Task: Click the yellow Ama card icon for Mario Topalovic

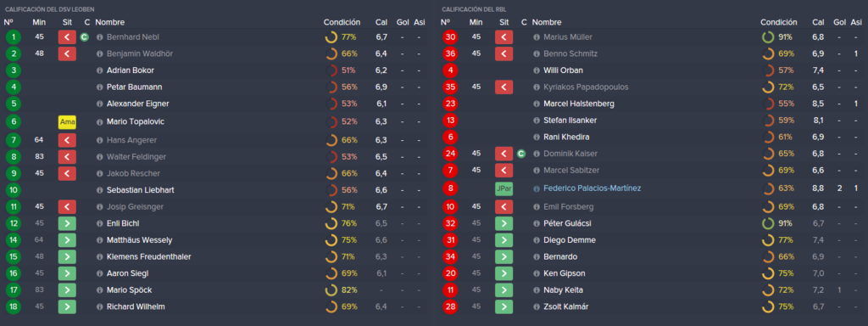Action: pos(67,122)
